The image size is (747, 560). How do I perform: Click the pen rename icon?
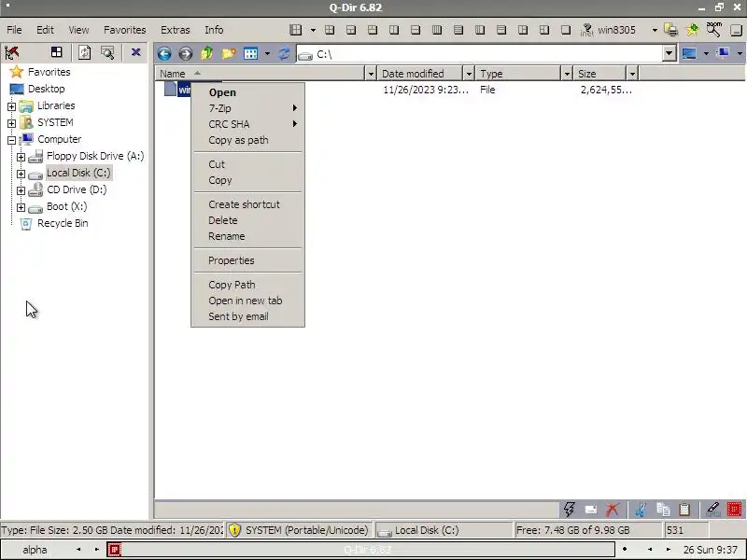712,509
